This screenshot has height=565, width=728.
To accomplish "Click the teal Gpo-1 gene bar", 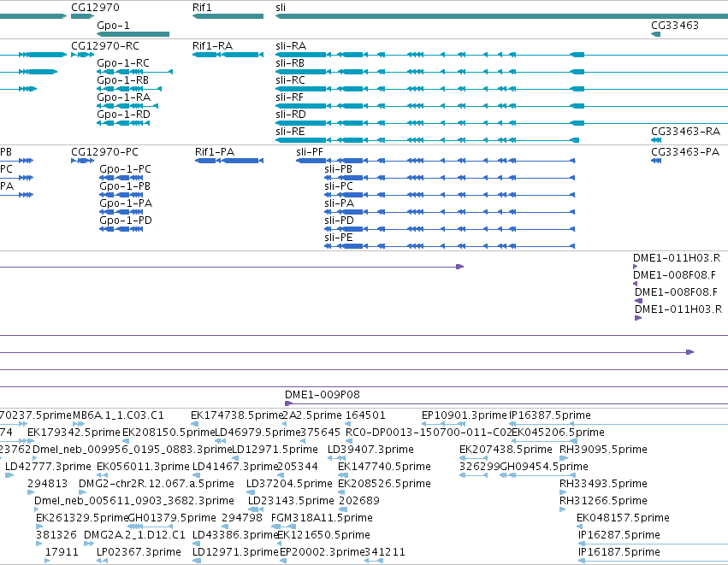I will 133,34.
